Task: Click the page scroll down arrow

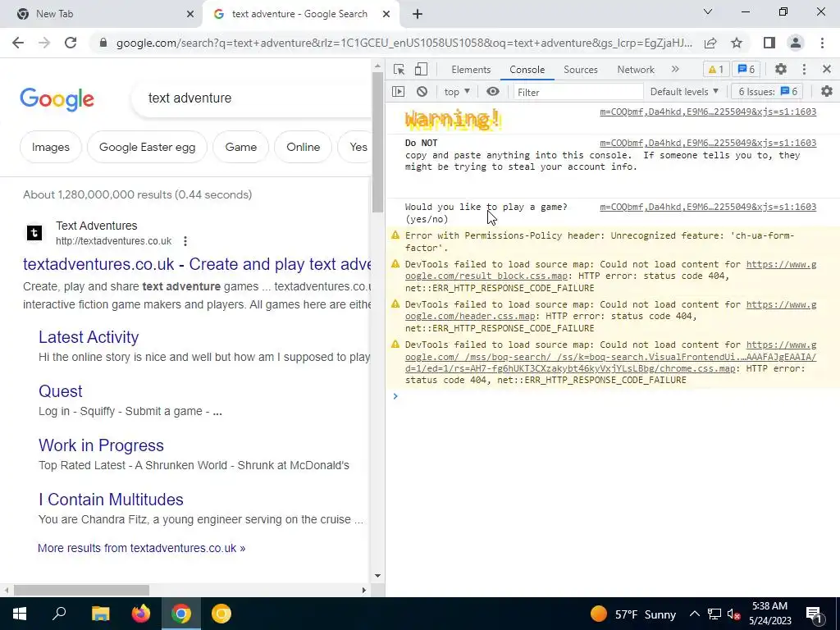Action: click(x=377, y=576)
